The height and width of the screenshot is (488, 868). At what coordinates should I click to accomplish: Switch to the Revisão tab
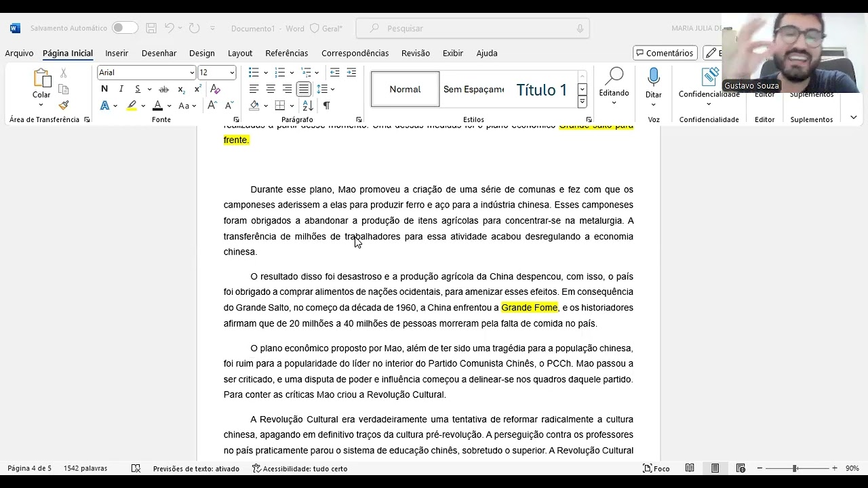[x=416, y=53]
